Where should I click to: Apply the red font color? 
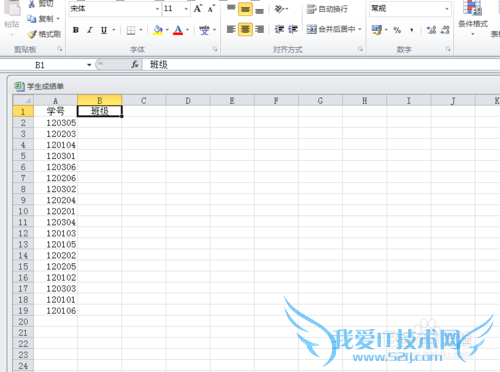[x=178, y=30]
